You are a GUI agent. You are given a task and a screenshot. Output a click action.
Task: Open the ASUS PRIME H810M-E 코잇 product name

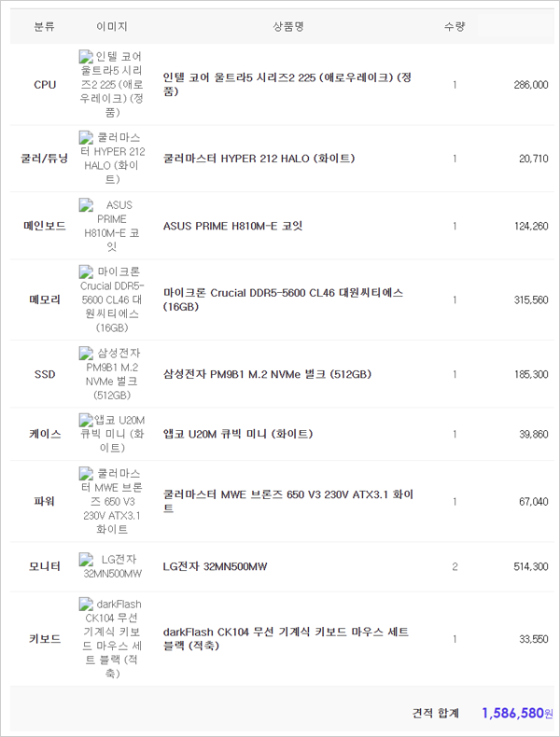[x=232, y=226]
